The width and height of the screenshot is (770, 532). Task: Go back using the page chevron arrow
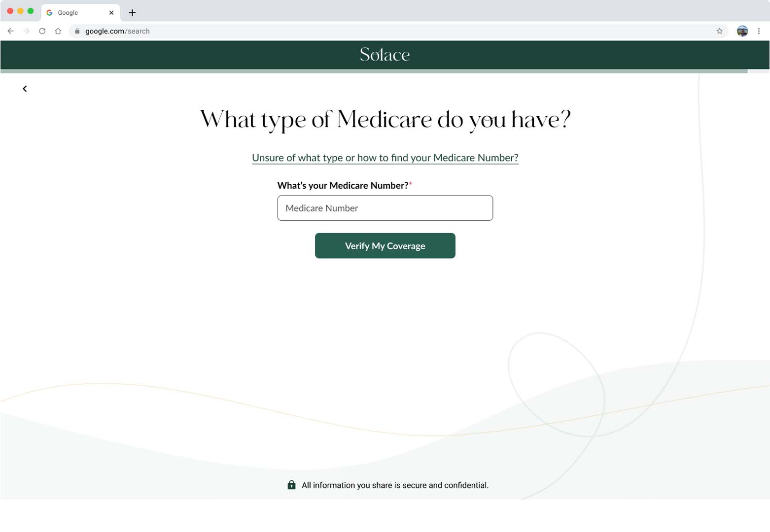tap(25, 89)
